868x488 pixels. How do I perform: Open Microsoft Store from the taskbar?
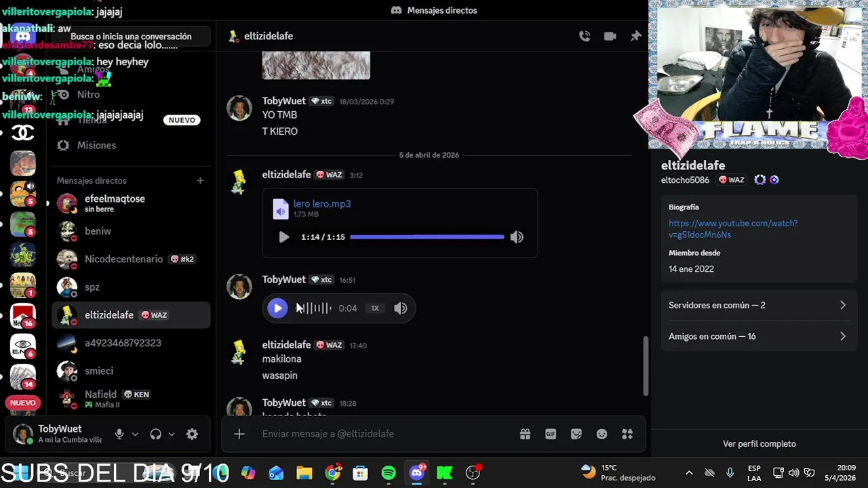click(x=360, y=473)
